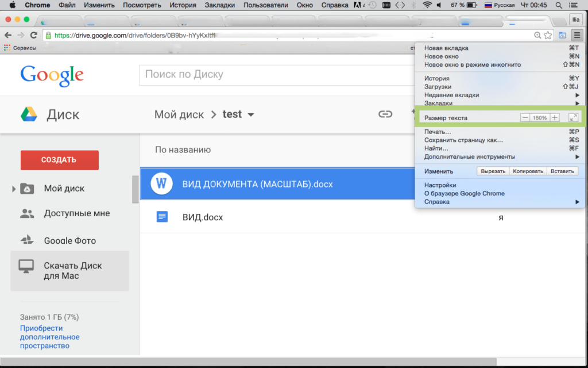Image resolution: width=588 pixels, height=368 pixels.
Task: Click Мой диск in the breadcrumb
Action: click(179, 114)
